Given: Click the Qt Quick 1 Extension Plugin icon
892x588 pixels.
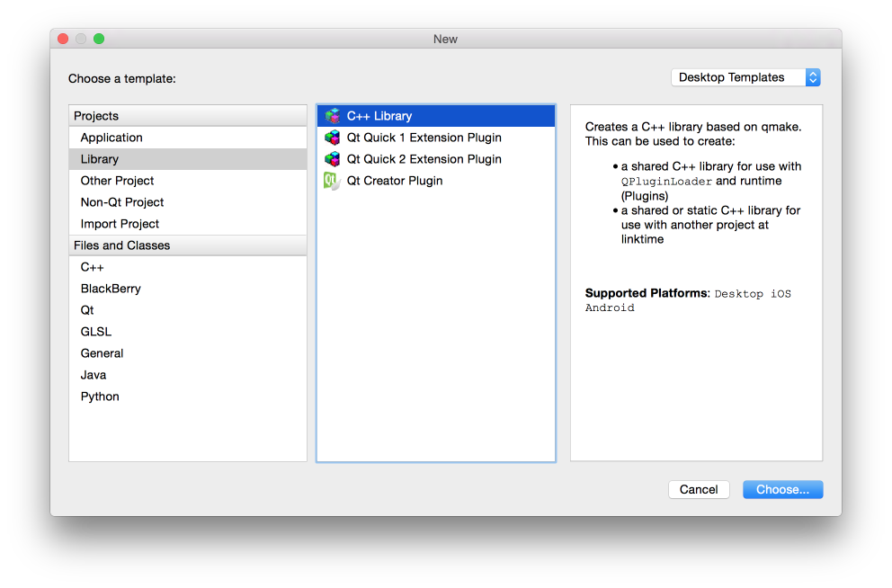Looking at the screenshot, I should [332, 138].
